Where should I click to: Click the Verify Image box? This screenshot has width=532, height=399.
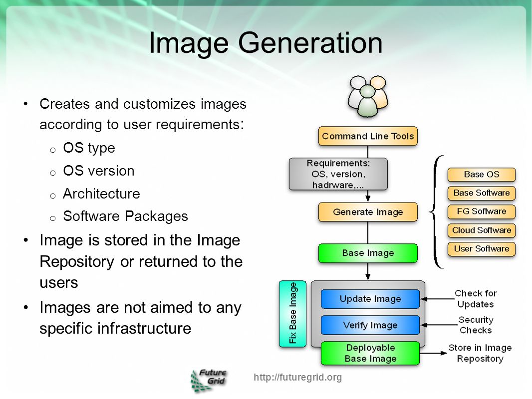370,325
